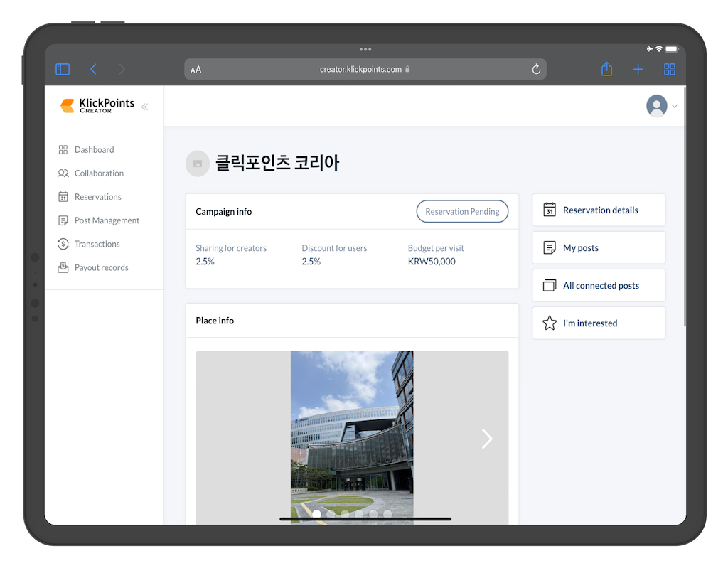The height and width of the screenshot is (583, 728).
Task: Click the campaign image placeholder icon
Action: 198,164
